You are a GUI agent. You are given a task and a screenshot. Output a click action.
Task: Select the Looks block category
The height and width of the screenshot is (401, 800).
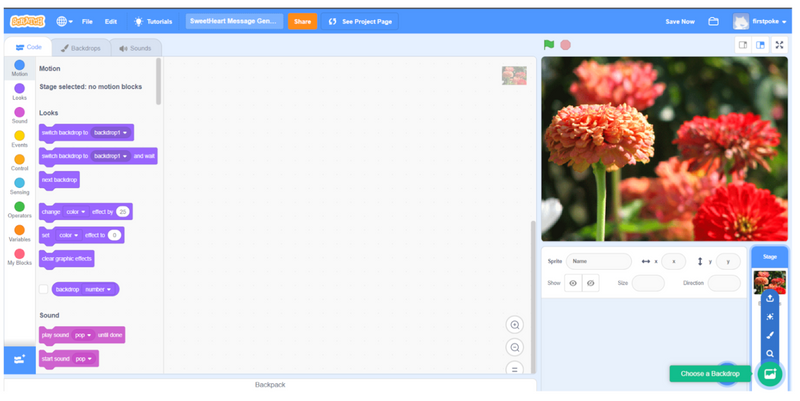click(x=19, y=92)
